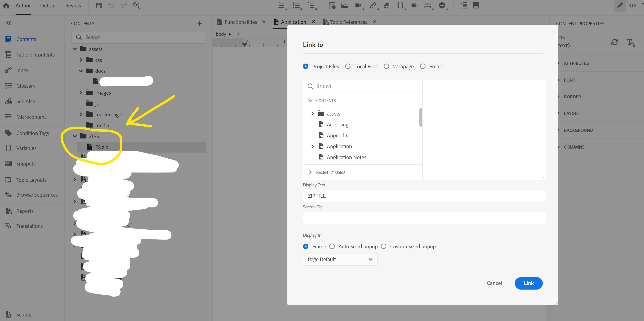644x321 pixels.
Task: Open the Functionalities document tab
Action: click(x=240, y=22)
